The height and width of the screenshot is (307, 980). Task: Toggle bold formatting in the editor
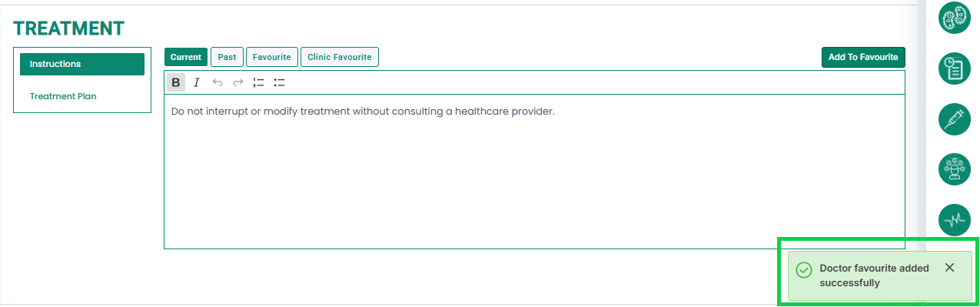click(x=176, y=82)
